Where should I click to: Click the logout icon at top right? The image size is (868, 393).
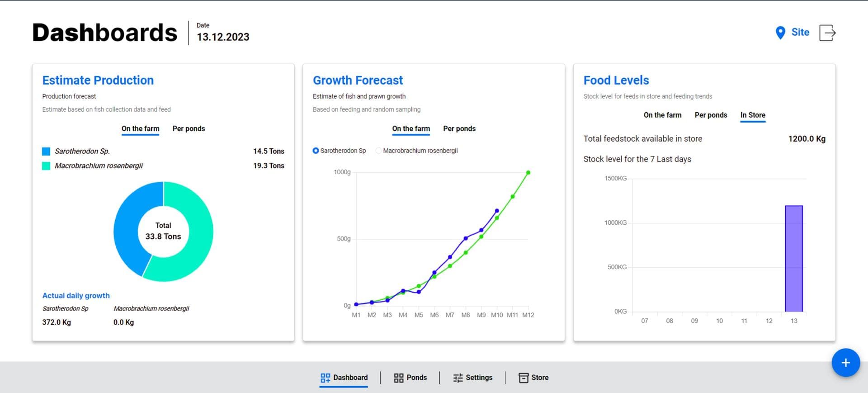tap(827, 33)
